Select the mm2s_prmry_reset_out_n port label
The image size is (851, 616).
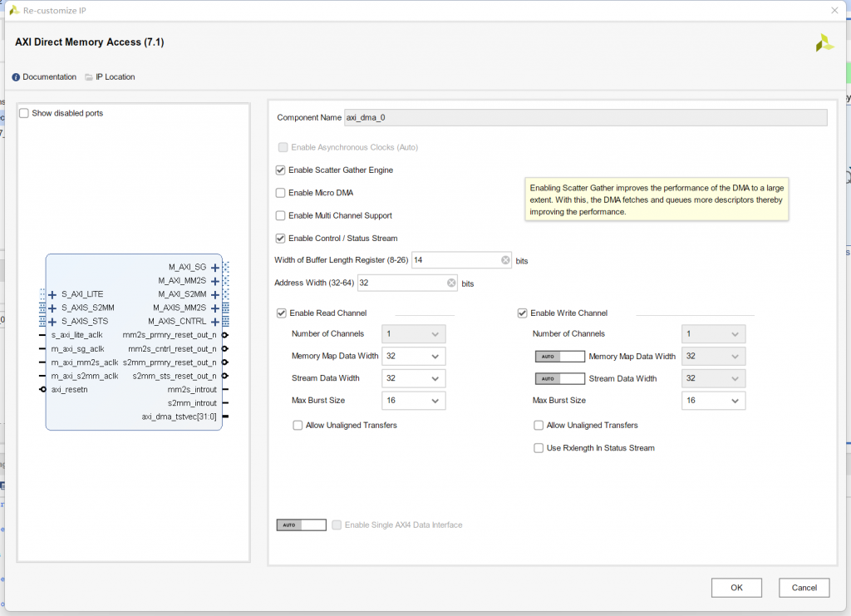click(x=170, y=335)
